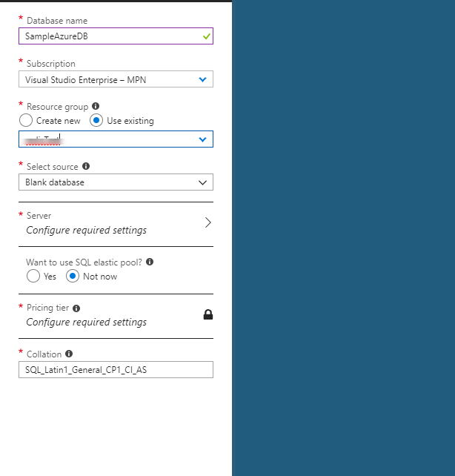
Task: Open Pricing tier Configure required settings
Action: (86, 322)
